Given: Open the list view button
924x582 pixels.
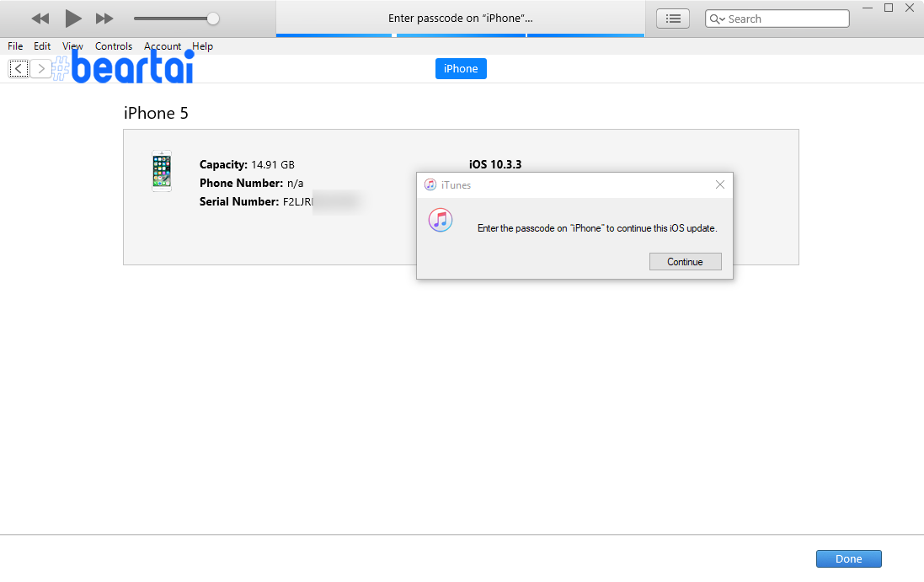Looking at the screenshot, I should tap(673, 19).
